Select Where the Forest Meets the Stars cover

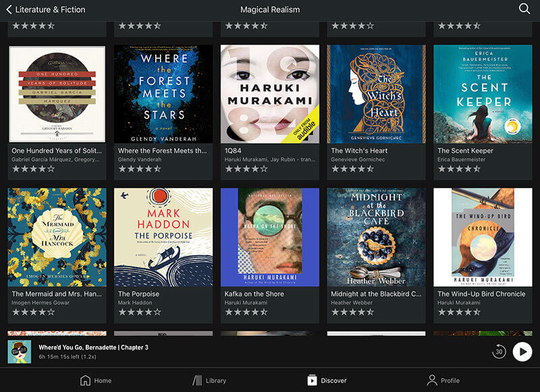coord(163,94)
